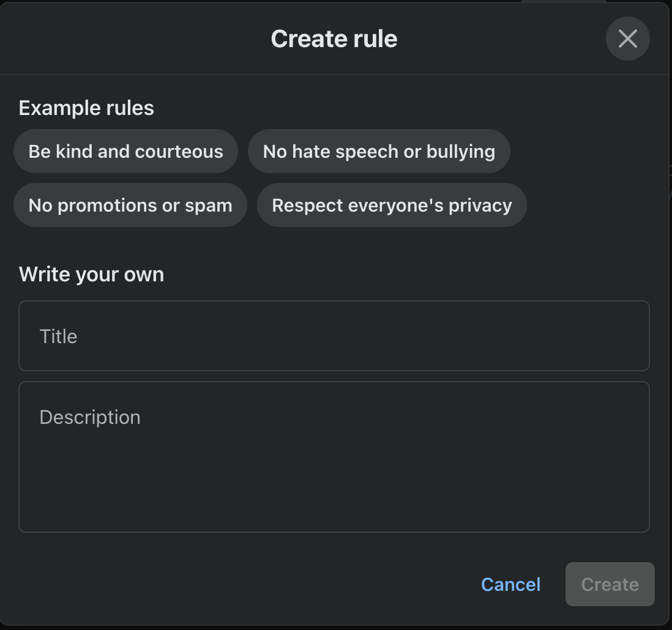Close the Create rule dialog

pos(627,39)
